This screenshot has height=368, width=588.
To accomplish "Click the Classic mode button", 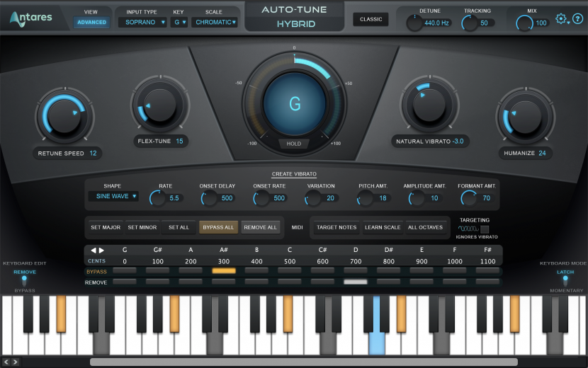I will point(371,19).
